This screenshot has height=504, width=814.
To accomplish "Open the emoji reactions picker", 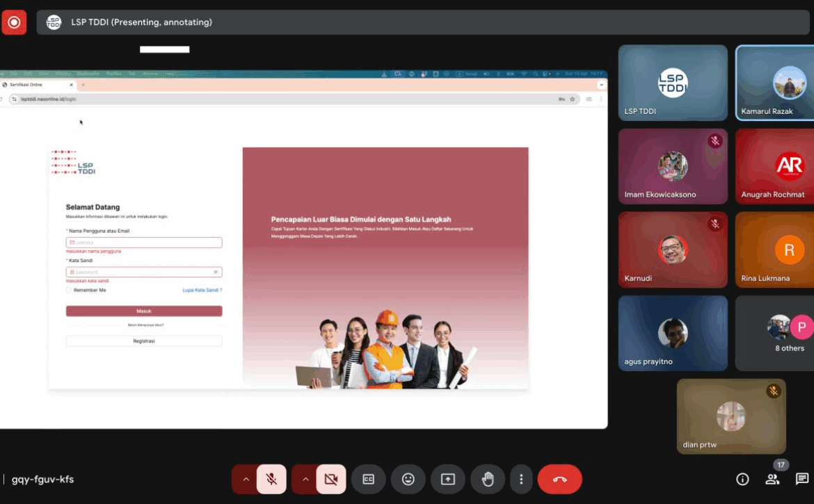I will [408, 479].
